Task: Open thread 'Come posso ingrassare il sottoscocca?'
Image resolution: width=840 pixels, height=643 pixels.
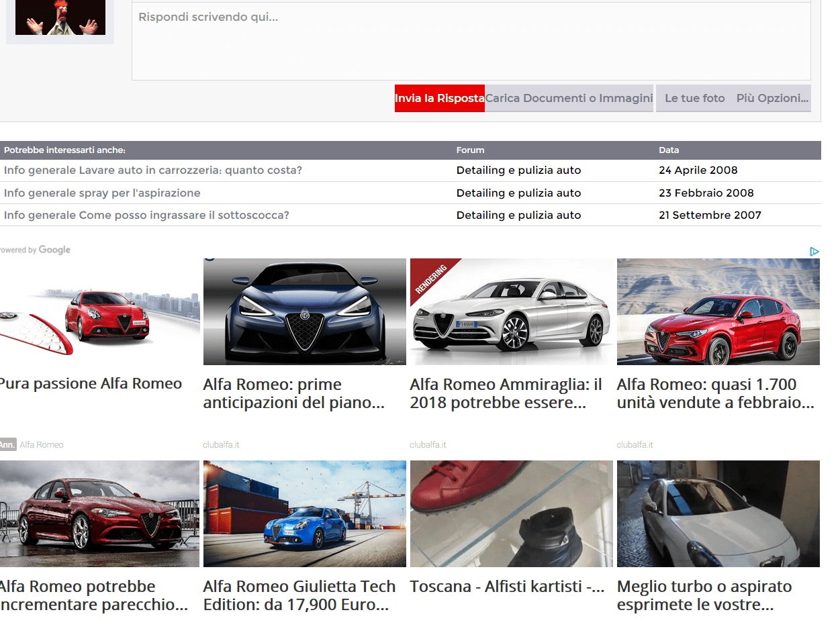Action: tap(184, 215)
